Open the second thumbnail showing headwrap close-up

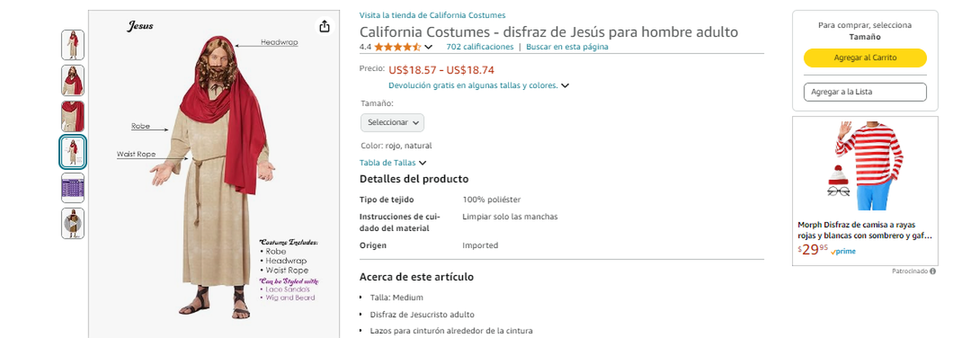73,80
